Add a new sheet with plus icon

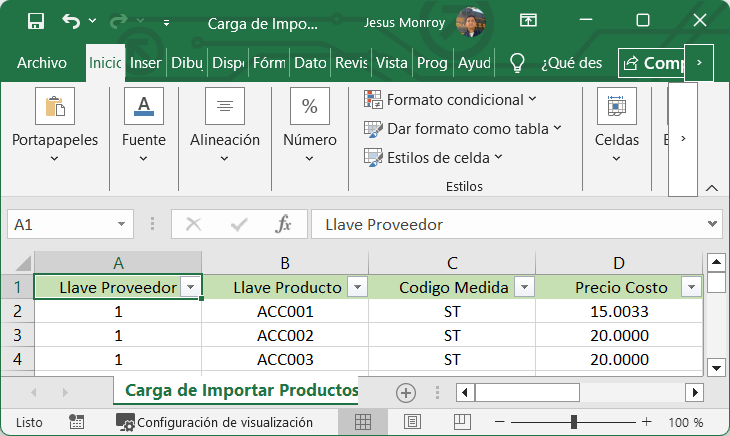[405, 392]
